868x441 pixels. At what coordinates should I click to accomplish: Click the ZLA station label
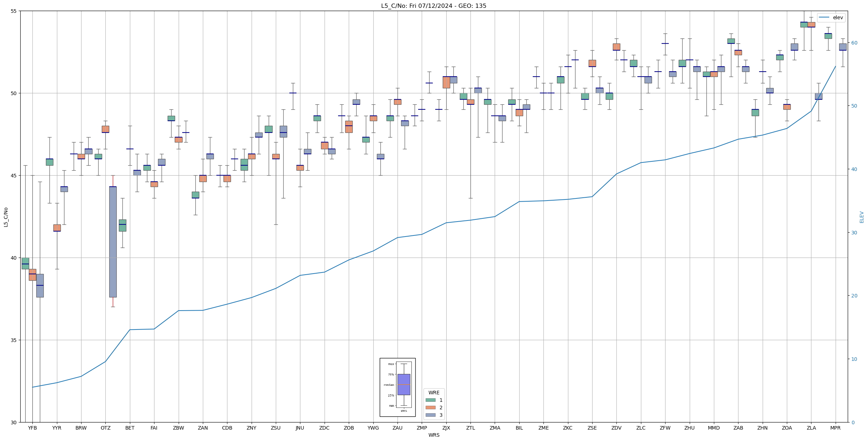pos(811,428)
